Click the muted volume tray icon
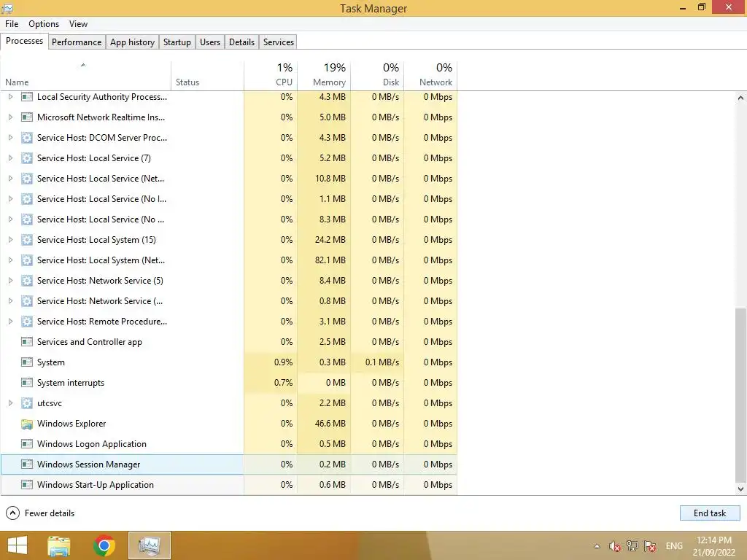This screenshot has width=747, height=560. pyautogui.click(x=614, y=546)
